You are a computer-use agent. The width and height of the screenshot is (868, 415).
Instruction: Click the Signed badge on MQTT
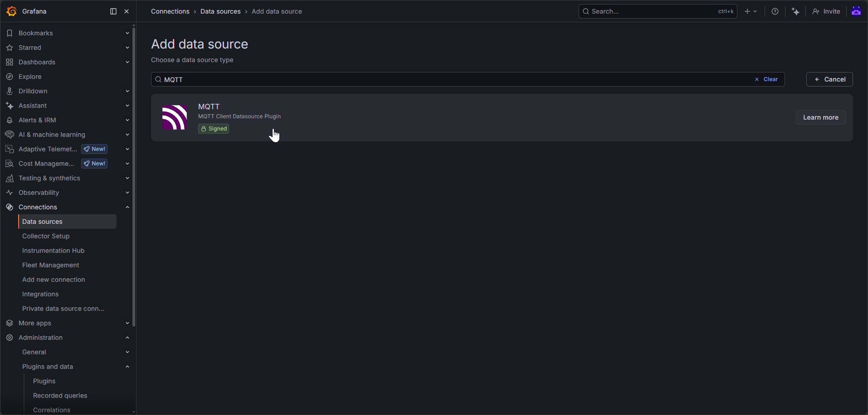(x=214, y=129)
